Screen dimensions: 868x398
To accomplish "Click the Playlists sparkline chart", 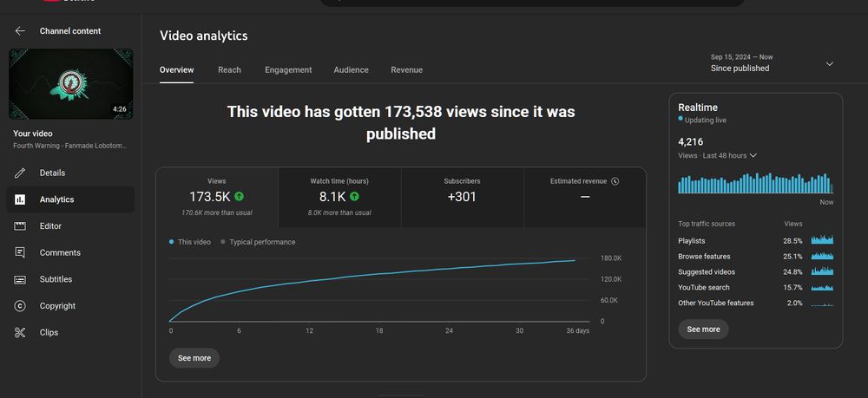I will tap(822, 240).
